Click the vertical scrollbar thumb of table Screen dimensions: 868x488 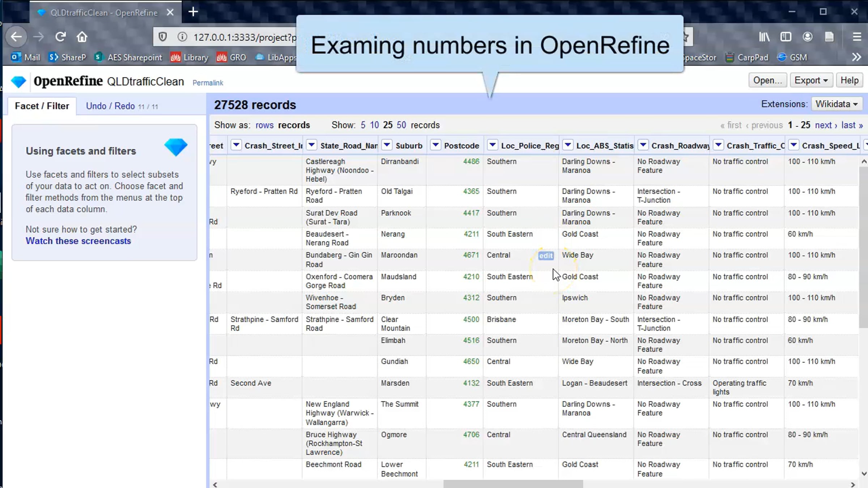(864, 248)
